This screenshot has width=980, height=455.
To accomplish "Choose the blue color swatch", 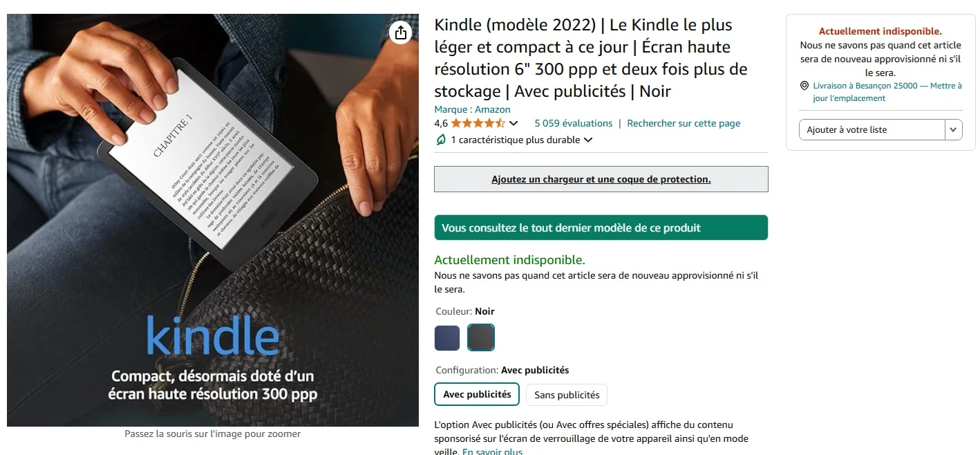I will point(447,338).
